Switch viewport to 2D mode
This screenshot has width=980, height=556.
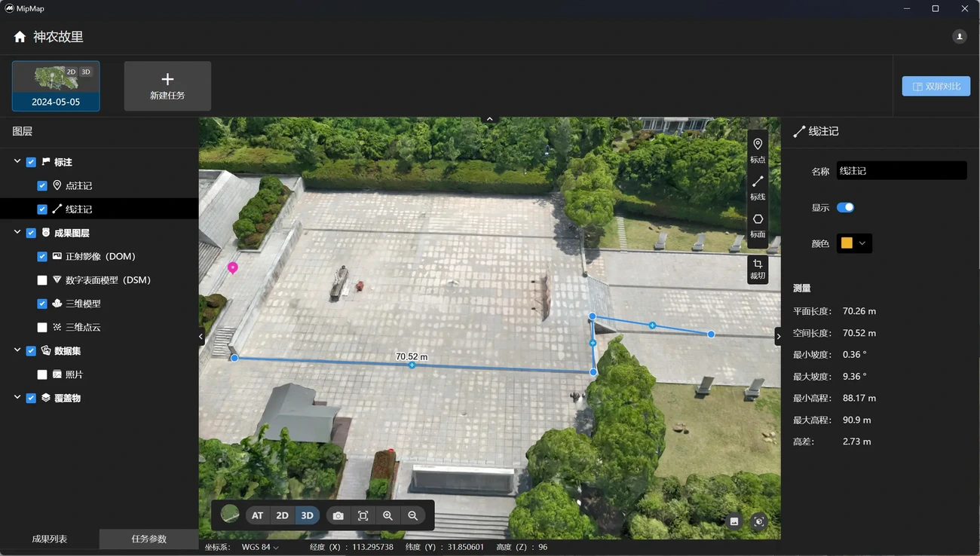click(x=282, y=516)
